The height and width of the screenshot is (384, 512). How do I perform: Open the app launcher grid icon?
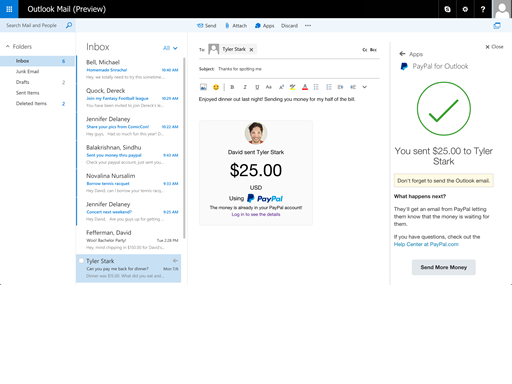tap(9, 9)
